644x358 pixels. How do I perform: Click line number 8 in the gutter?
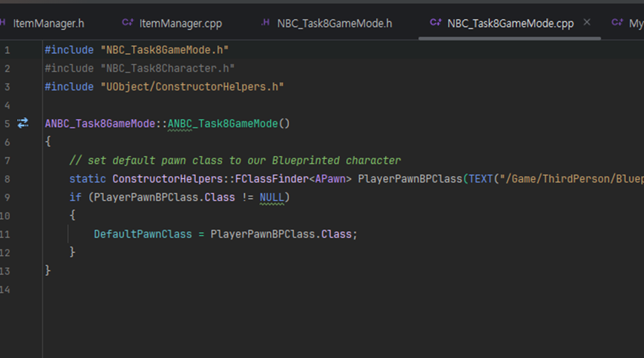coord(7,179)
